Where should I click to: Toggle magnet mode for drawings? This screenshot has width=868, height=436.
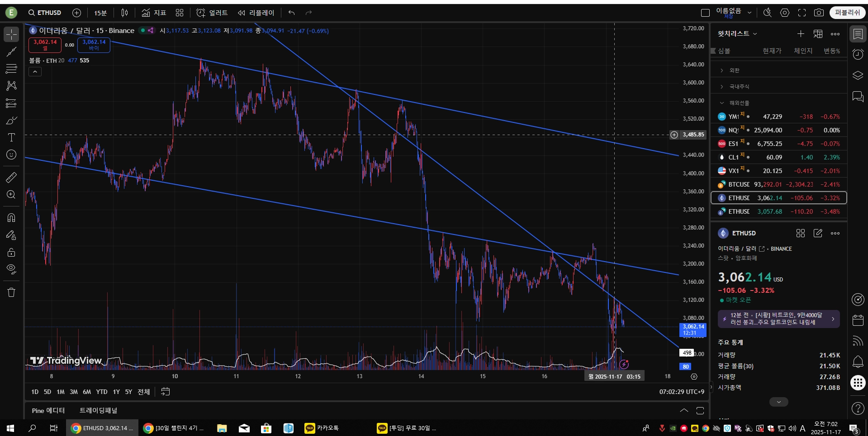(x=11, y=218)
